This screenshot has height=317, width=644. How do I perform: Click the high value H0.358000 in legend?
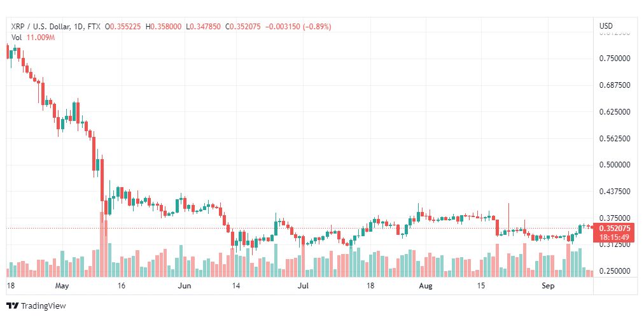(x=164, y=26)
